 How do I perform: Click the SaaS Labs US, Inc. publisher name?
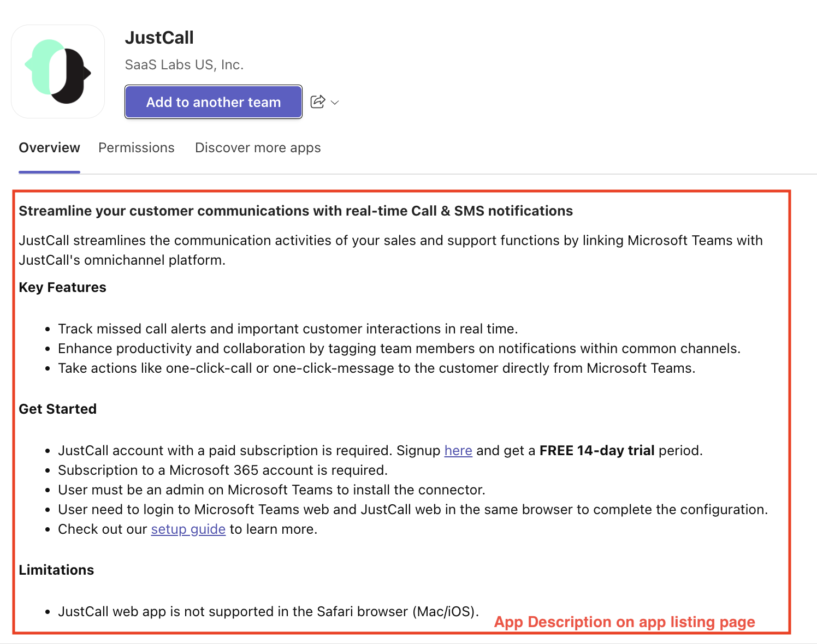pyautogui.click(x=185, y=65)
